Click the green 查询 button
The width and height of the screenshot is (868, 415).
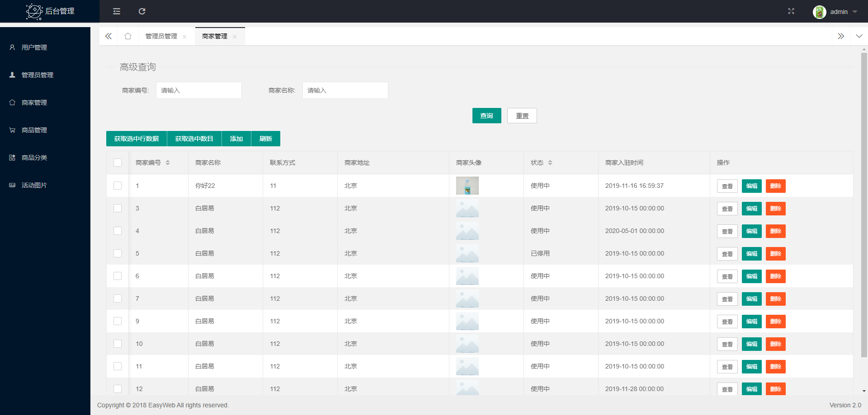(x=487, y=116)
